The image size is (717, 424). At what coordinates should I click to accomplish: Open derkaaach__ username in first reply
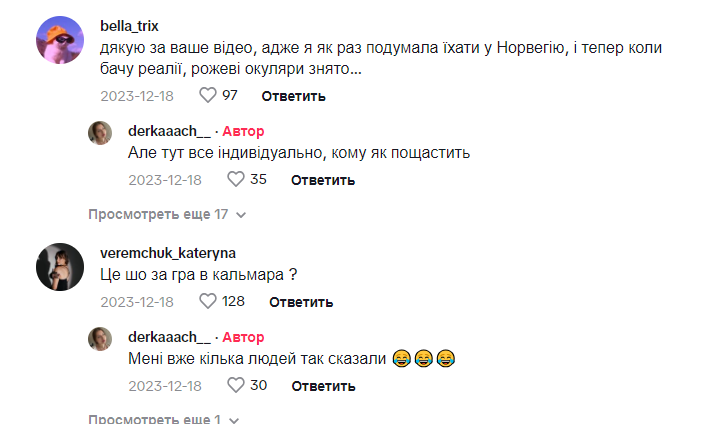pyautogui.click(x=169, y=131)
